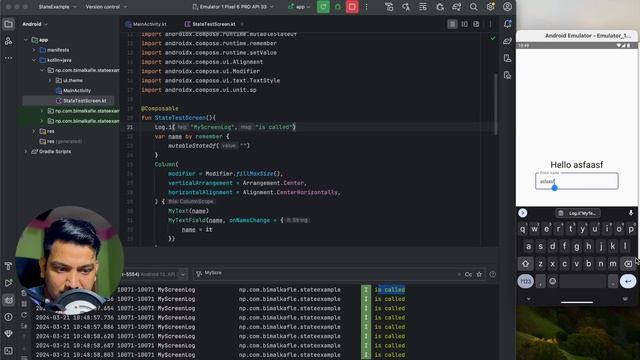This screenshot has width=640, height=360.
Task: Stop the running app with red button
Action: point(352,7)
